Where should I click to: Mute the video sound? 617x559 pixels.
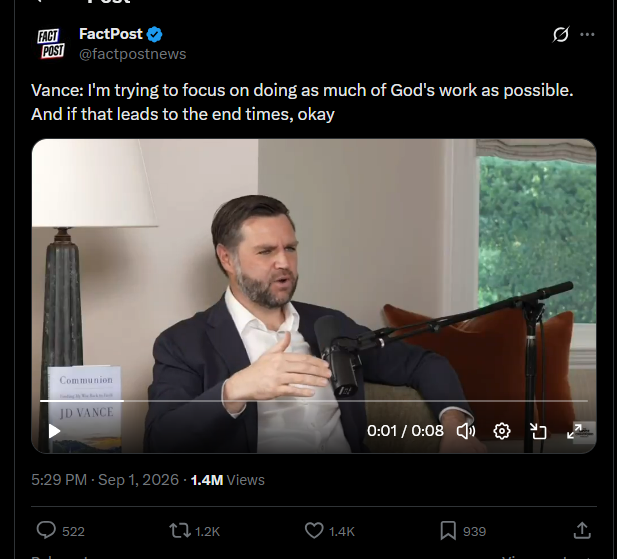[x=466, y=431]
